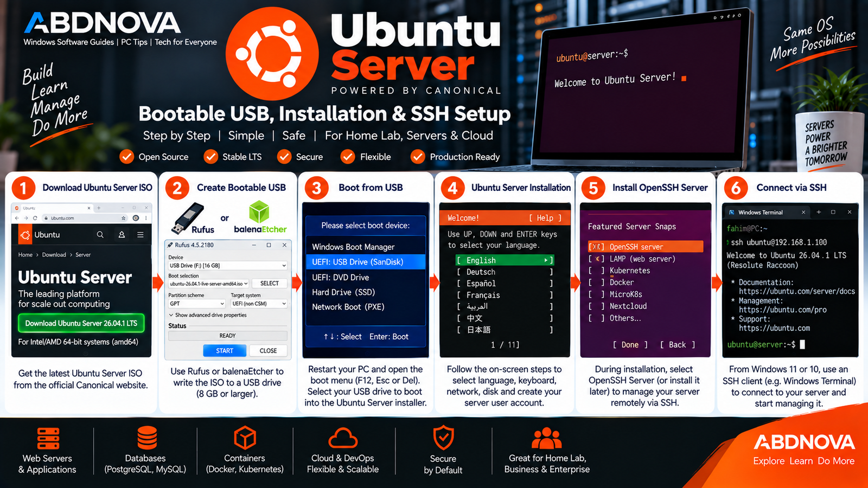Open a new browser tab with plus
This screenshot has width=868, height=488.
[99, 208]
